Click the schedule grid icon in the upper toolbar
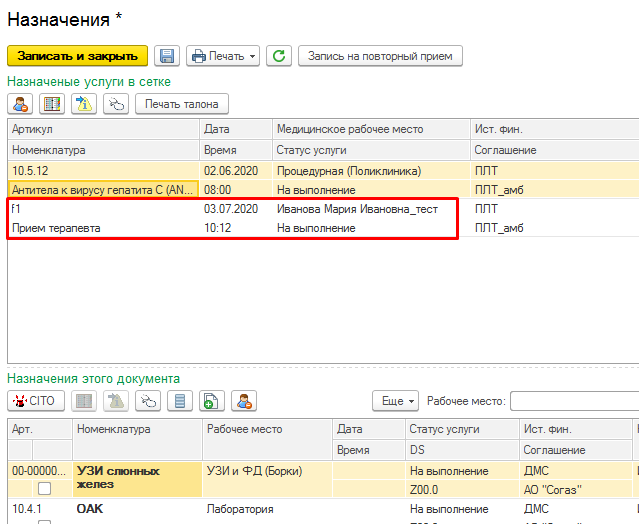Viewport: 639px width, 524px height. pyautogui.click(x=52, y=103)
